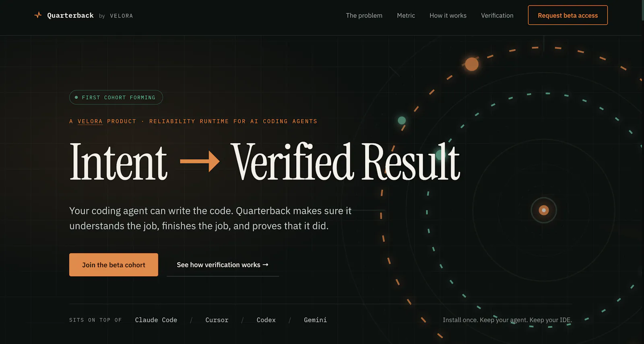Click the page scrollbar thumb

pos(642,10)
